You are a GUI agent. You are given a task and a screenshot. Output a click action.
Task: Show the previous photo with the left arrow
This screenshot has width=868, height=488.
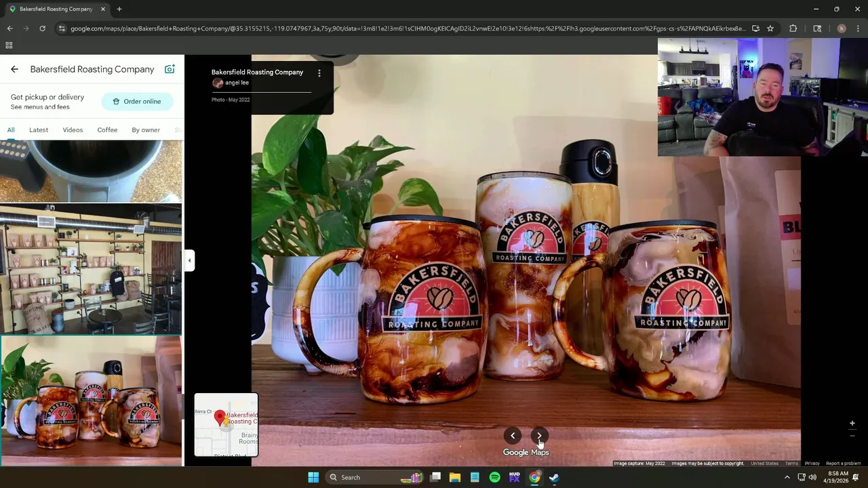click(x=513, y=436)
